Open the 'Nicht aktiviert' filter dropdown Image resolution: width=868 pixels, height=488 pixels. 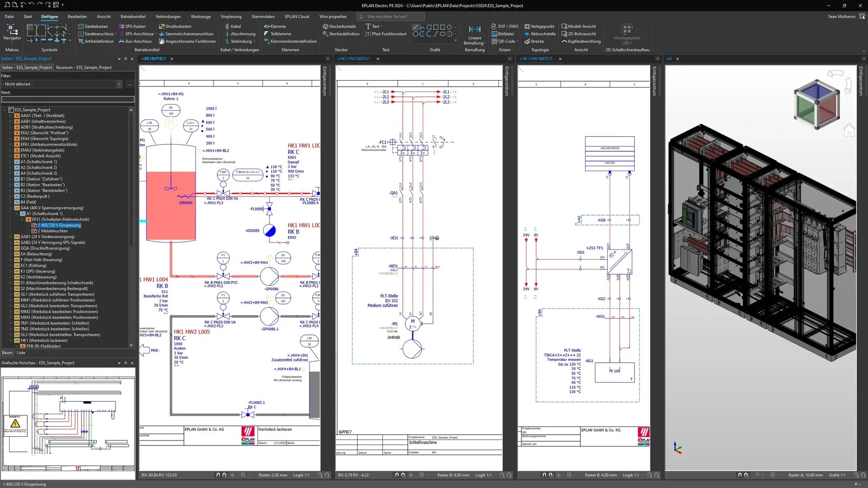click(x=62, y=84)
